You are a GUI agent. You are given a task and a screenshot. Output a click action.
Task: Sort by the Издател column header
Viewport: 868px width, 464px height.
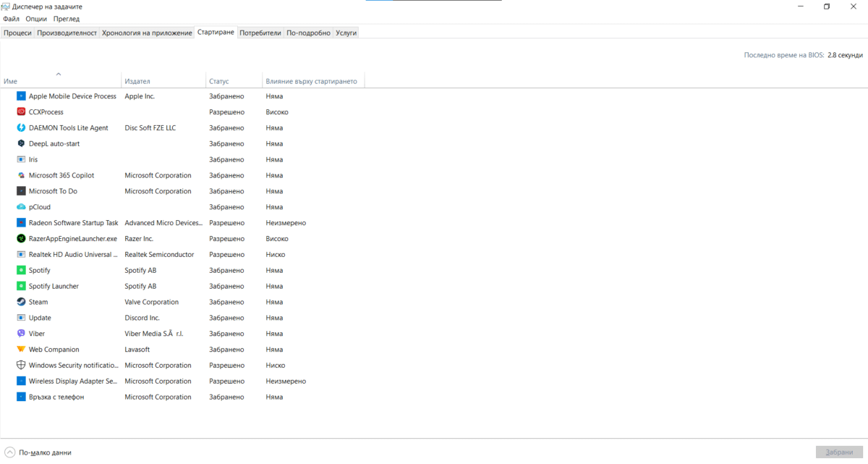point(163,81)
